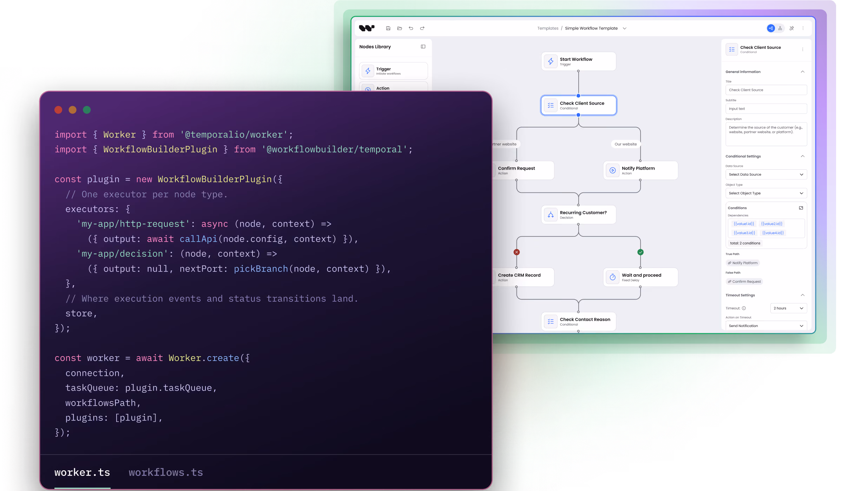Click the green check true-branch marker
The image size is (868, 491).
[x=640, y=252]
